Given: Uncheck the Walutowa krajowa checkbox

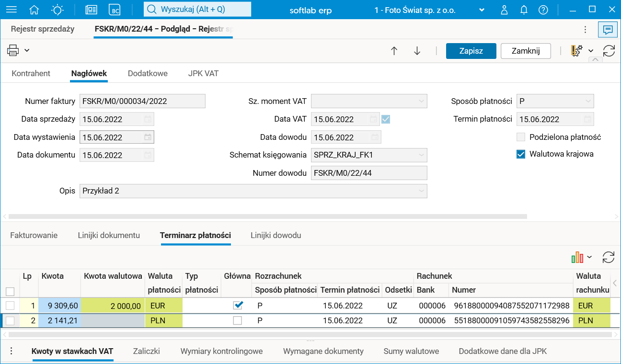Looking at the screenshot, I should pyautogui.click(x=521, y=154).
